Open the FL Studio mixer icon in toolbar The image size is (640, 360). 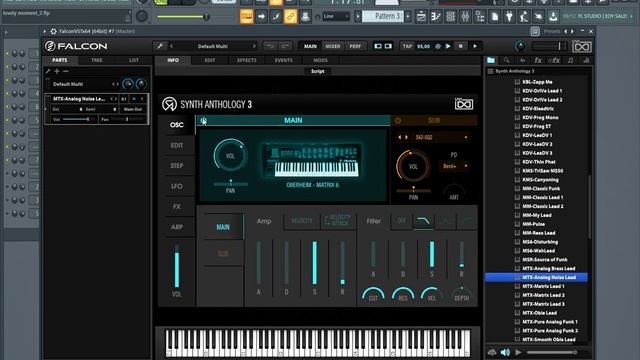coord(465,16)
